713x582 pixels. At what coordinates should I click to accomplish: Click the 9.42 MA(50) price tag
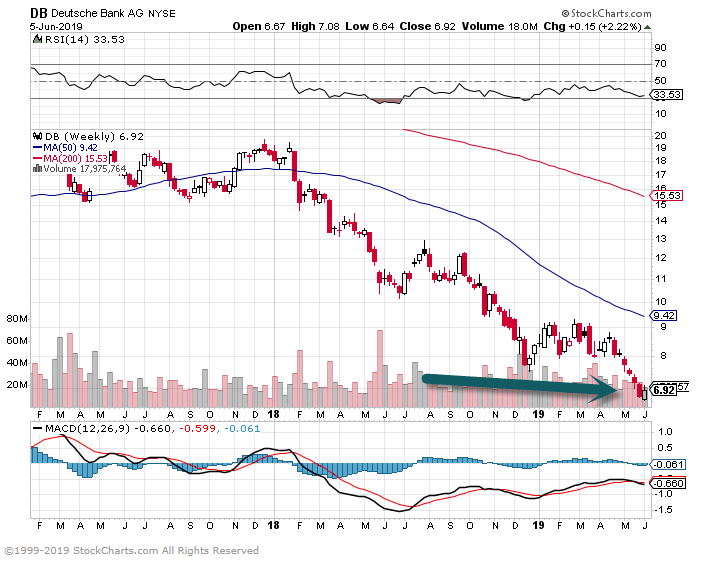[x=664, y=315]
